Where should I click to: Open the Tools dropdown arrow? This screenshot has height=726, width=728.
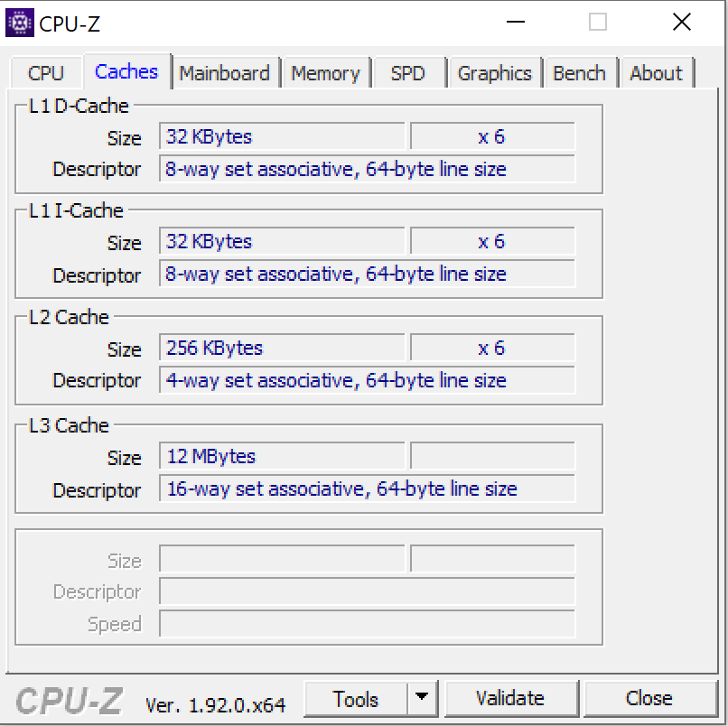(422, 698)
